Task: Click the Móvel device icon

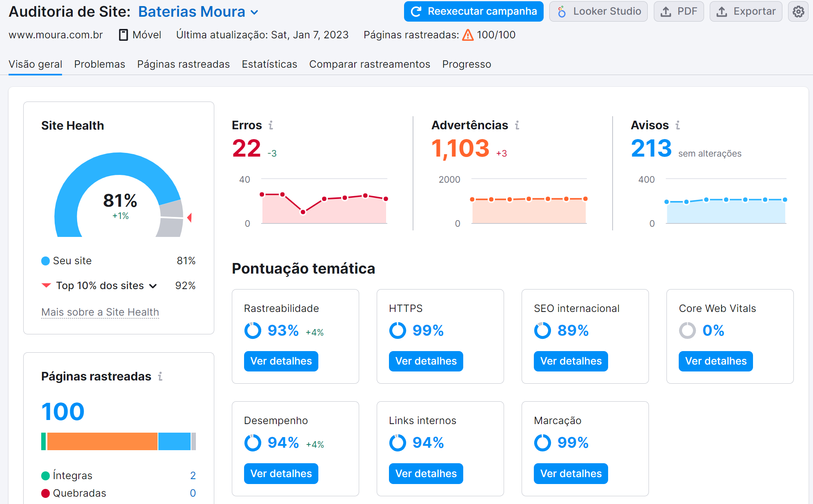Action: pyautogui.click(x=123, y=35)
